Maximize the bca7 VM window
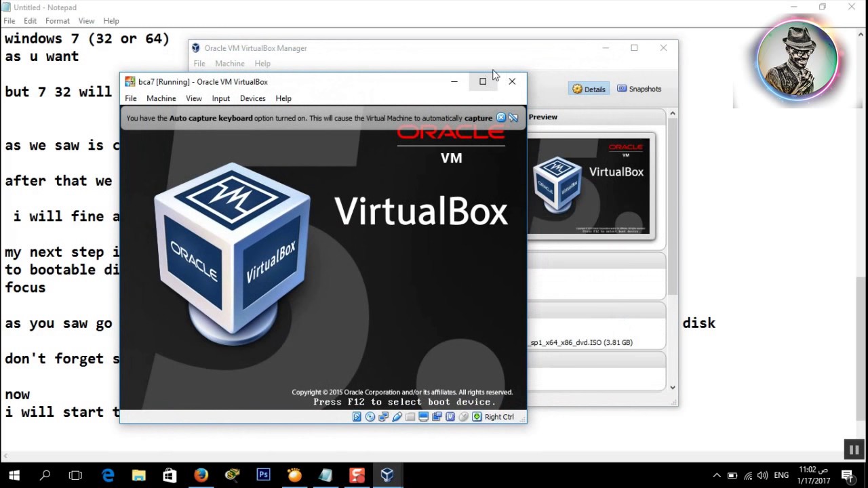The width and height of the screenshot is (868, 488). coord(483,81)
